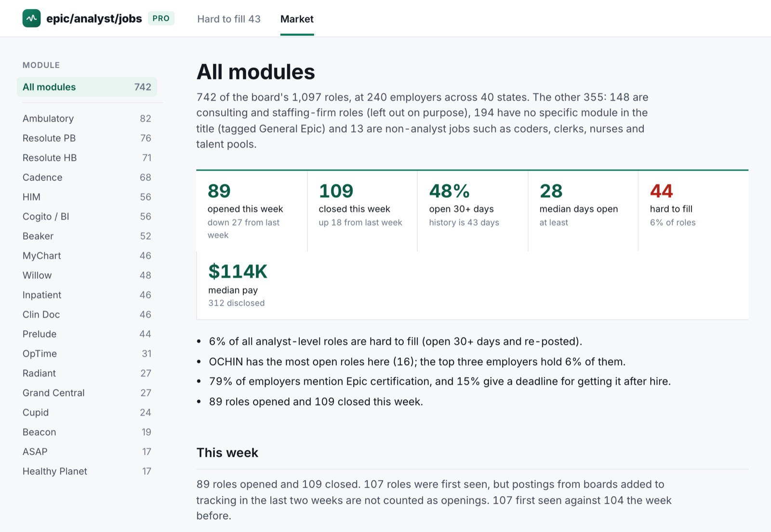Screen dimensions: 771x532
Task: Choose the Grand Central module
Action: pos(87,393)
